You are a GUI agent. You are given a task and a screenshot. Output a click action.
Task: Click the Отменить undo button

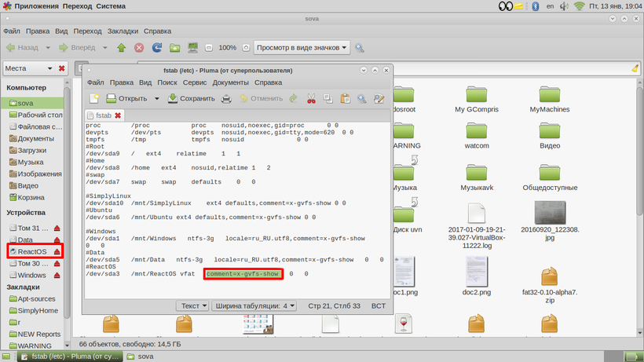click(x=262, y=98)
